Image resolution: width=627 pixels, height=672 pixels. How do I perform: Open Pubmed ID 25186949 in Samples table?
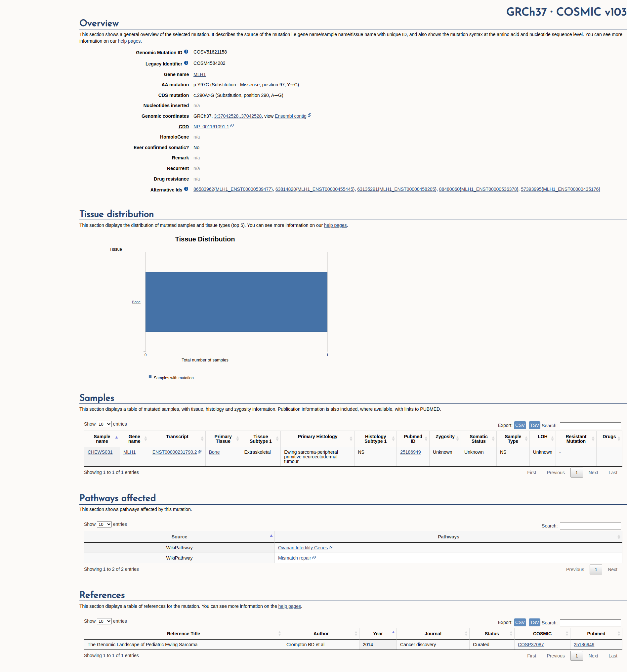pyautogui.click(x=410, y=452)
